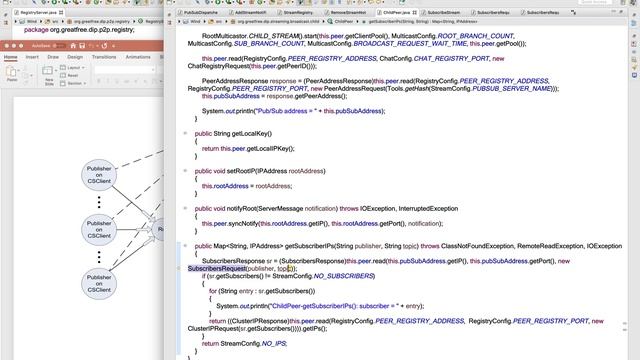Show the hidden editor tabs overflow list

pyautogui.click(x=573, y=13)
